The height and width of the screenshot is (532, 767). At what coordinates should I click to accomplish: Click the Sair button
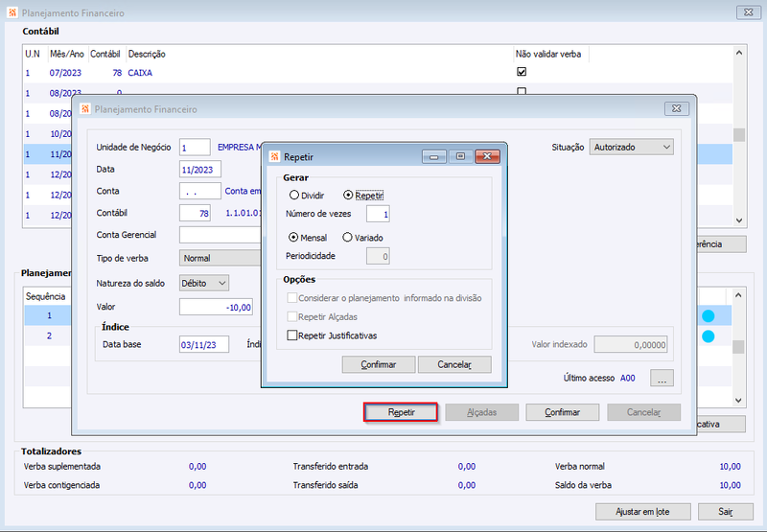click(x=726, y=512)
